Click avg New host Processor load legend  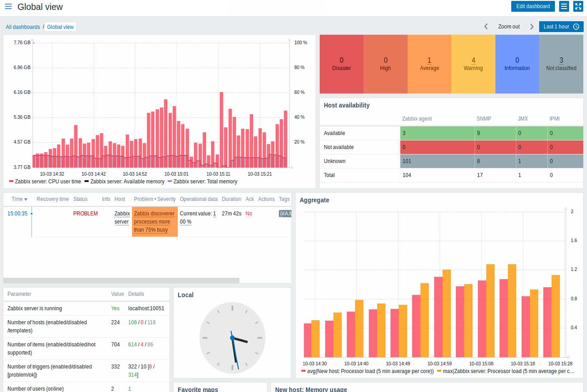coord(368,371)
